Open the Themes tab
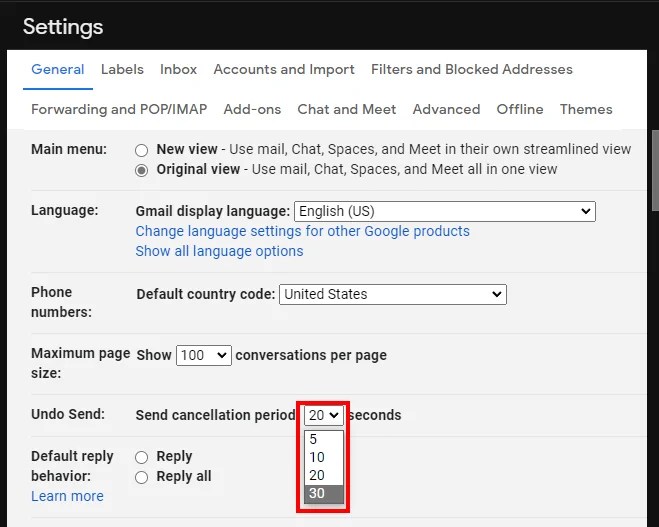This screenshot has height=527, width=659. pos(586,109)
